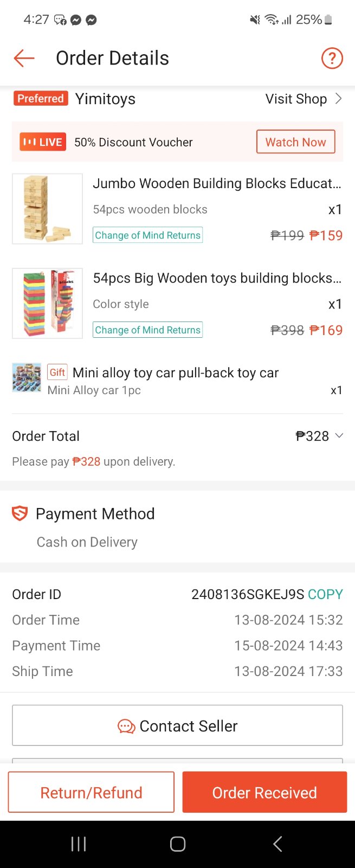Tap the LIVE badge icon

pyautogui.click(x=43, y=142)
